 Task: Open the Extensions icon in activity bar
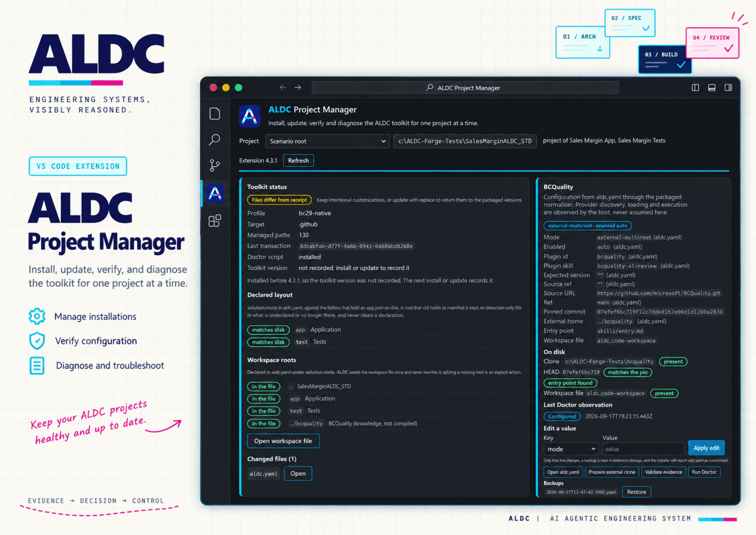(x=215, y=221)
